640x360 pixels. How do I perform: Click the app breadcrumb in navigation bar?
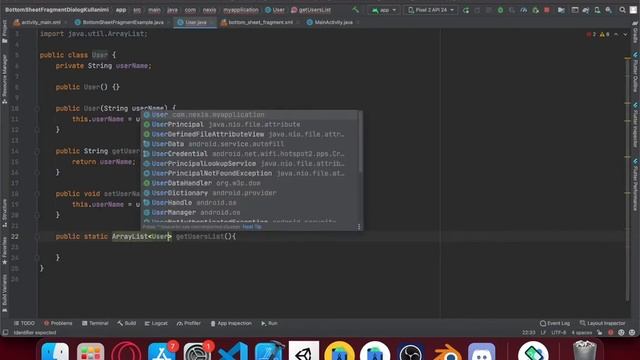(x=121, y=10)
